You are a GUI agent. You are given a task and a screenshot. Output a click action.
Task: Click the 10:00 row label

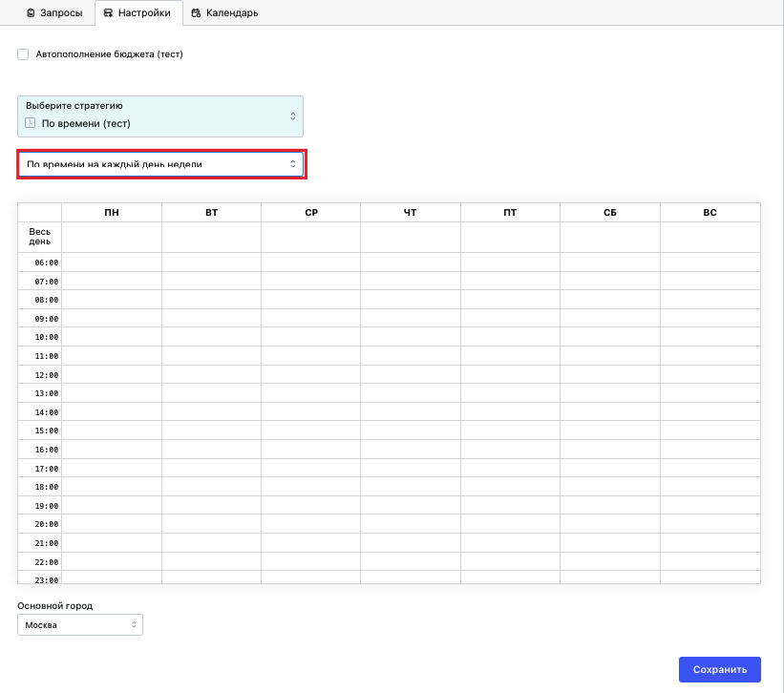click(46, 337)
